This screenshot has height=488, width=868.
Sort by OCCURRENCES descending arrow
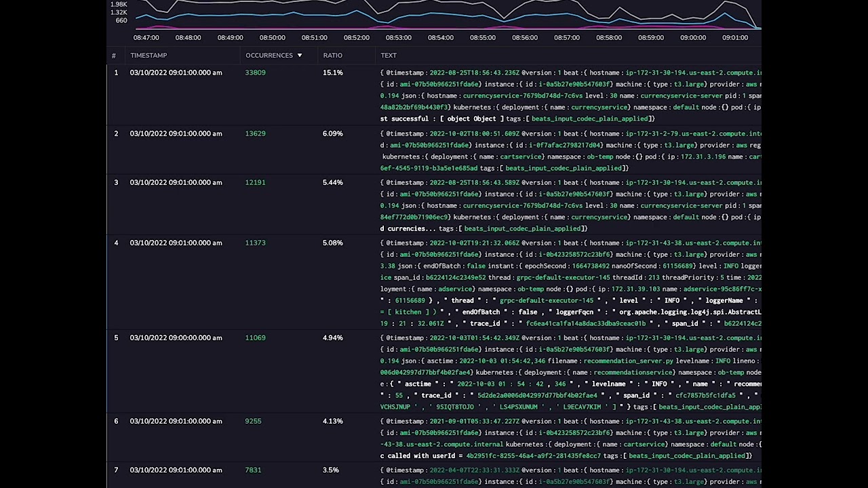coord(299,56)
